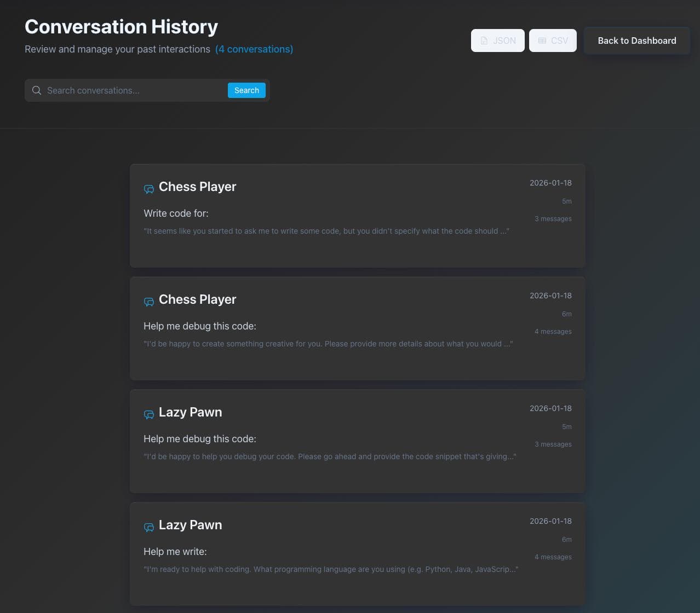Select the Back to Dashboard button
This screenshot has height=613, width=700.
(x=636, y=41)
